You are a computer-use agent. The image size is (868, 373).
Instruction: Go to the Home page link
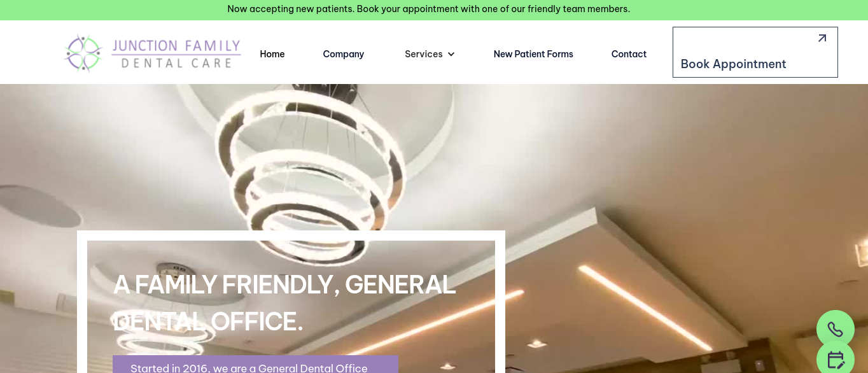[272, 54]
